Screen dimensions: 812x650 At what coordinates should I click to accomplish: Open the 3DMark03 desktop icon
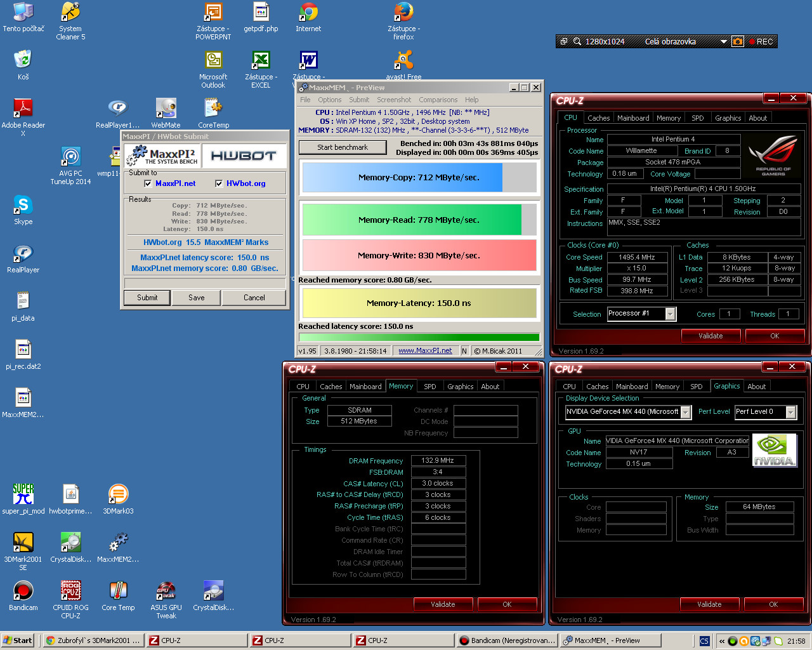(118, 494)
